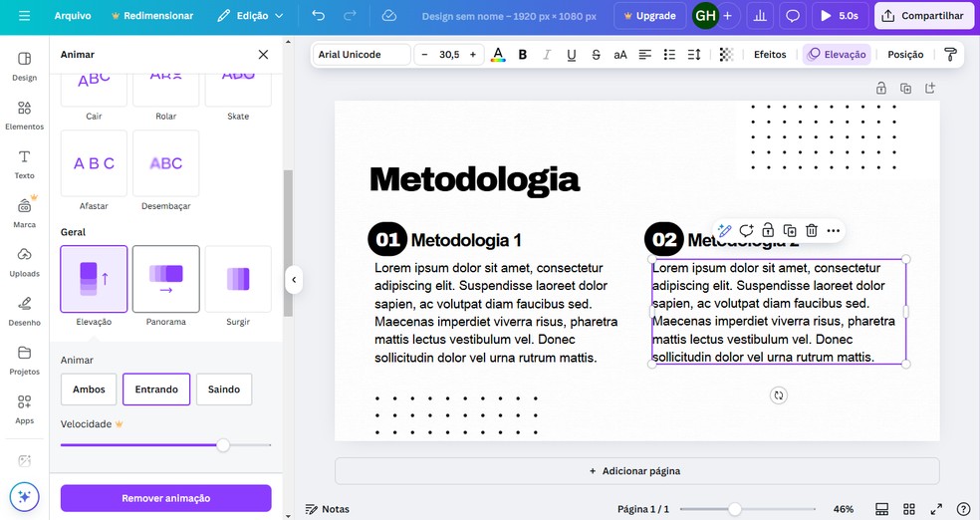The image size is (980, 520).
Task: Redo the last action
Action: click(350, 16)
